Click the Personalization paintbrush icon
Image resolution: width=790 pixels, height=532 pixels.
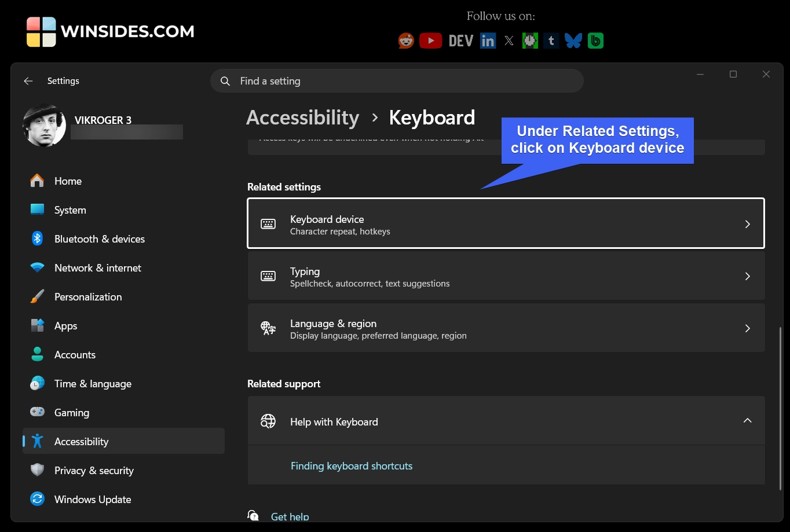coord(37,296)
